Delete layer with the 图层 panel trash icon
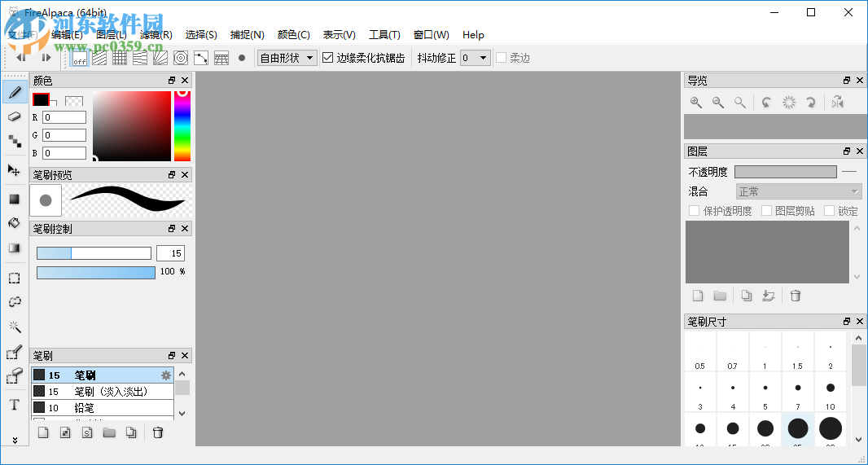Viewport: 868px width, 465px height. 796,296
